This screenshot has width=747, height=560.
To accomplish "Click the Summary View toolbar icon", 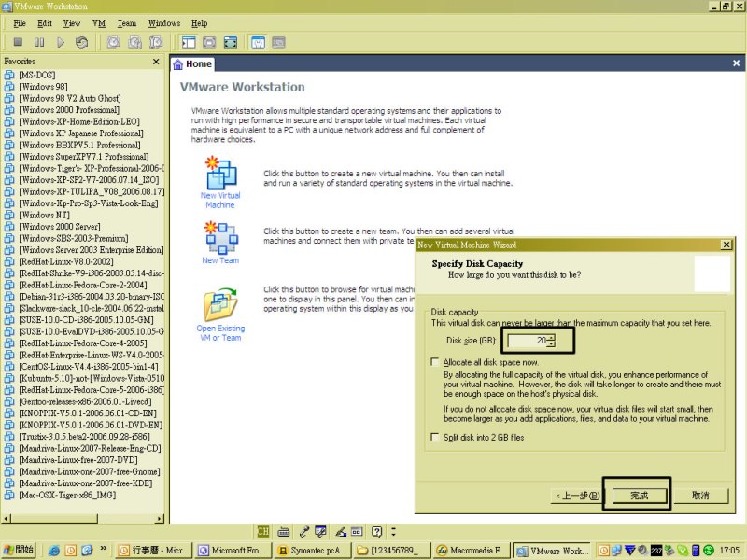I will (x=258, y=42).
